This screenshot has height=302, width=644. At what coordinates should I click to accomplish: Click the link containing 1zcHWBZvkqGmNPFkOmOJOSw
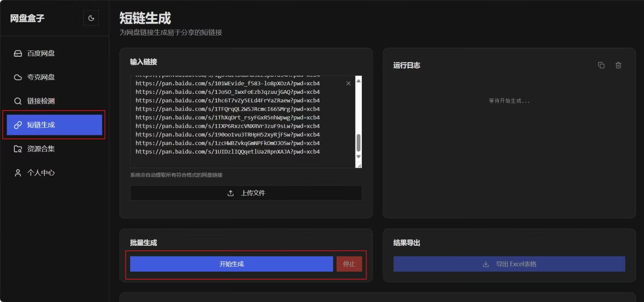pos(228,143)
